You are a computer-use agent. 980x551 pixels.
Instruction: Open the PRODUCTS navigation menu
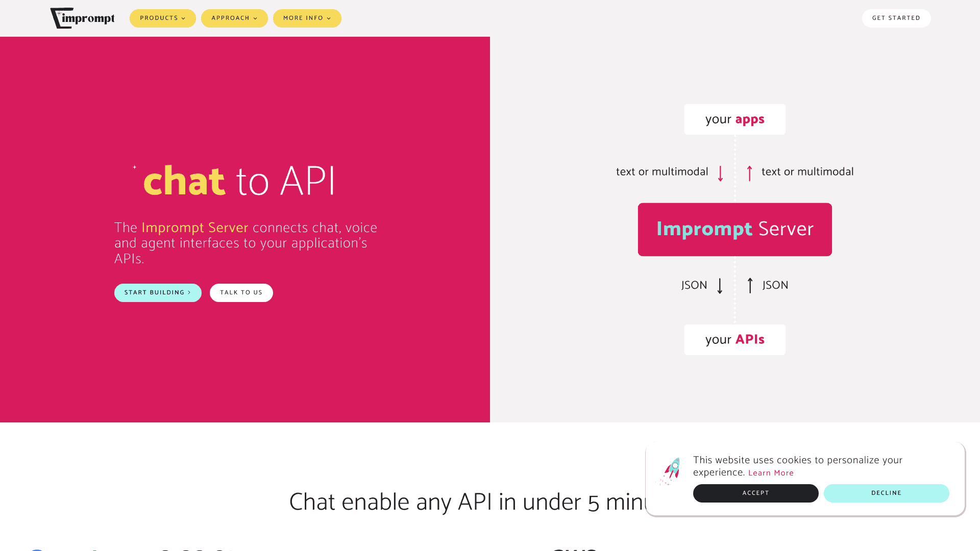click(162, 18)
